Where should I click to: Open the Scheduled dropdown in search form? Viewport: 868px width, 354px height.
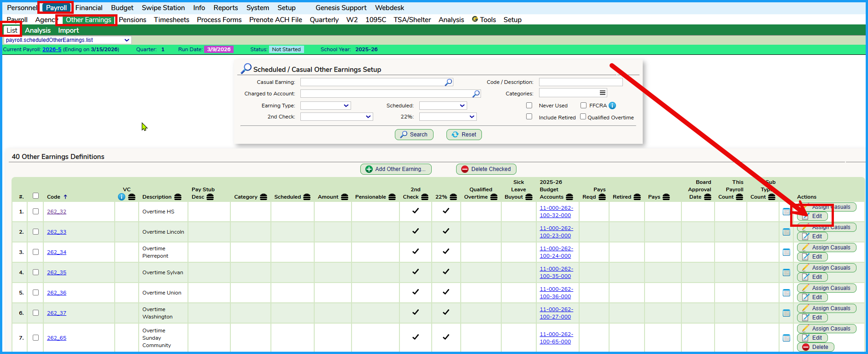pos(443,106)
